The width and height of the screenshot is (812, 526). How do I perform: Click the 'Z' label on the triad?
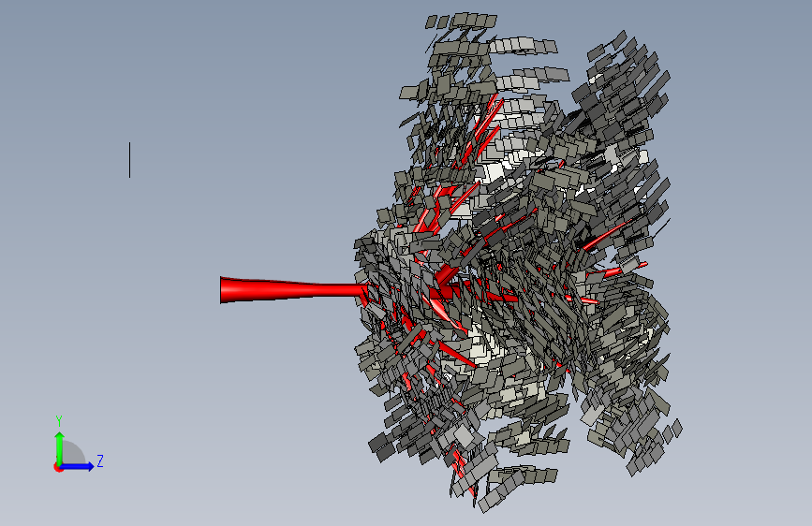pyautogui.click(x=100, y=460)
